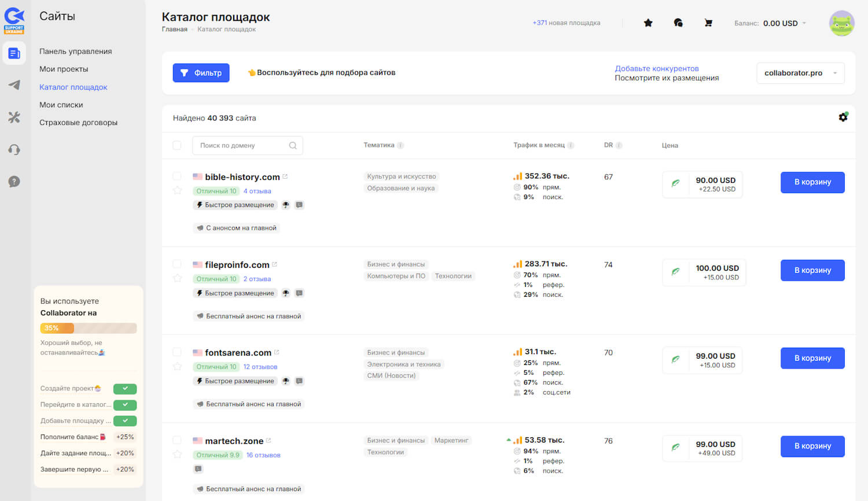Open the support headset sidebar icon
Screen dimensions: 868x501
14,150
